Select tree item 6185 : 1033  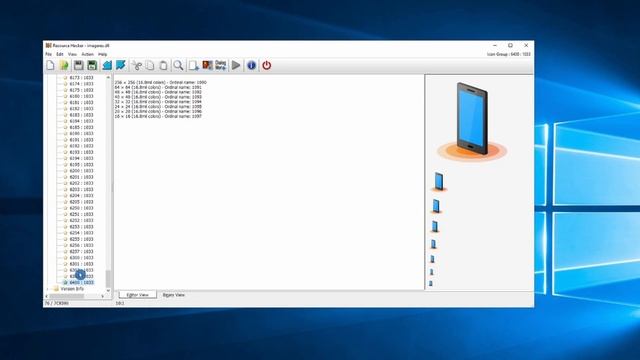click(x=81, y=127)
